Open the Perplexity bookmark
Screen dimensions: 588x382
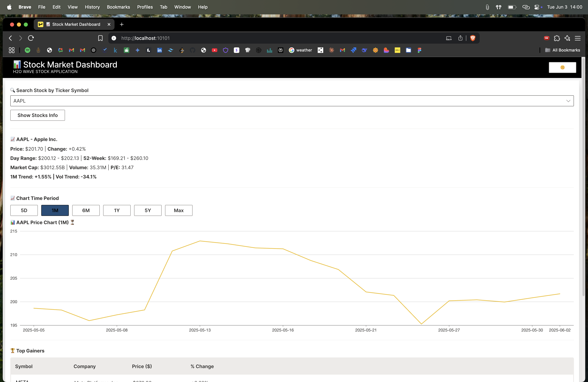280,50
